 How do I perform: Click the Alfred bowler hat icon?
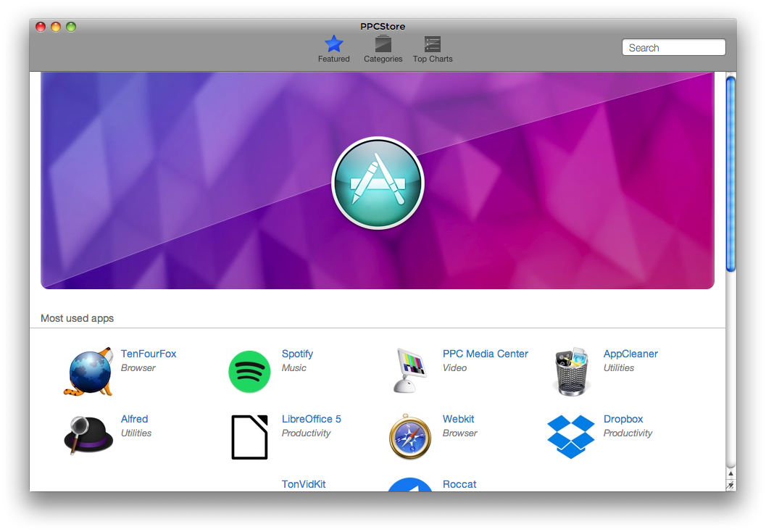[x=88, y=436]
